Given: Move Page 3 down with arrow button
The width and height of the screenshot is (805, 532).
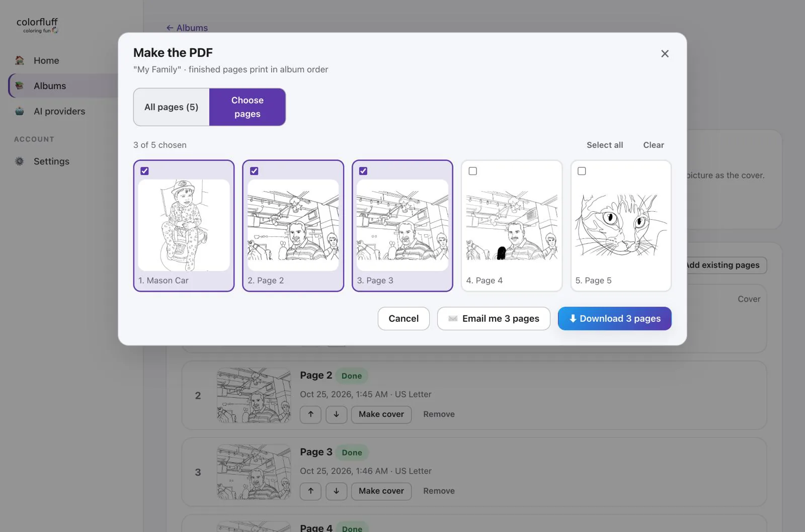Looking at the screenshot, I should [x=336, y=491].
